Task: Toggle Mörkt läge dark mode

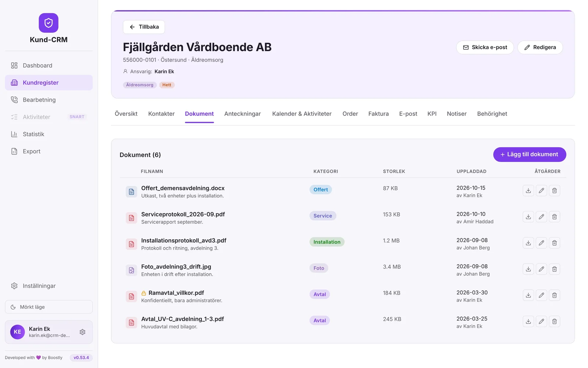Action: click(49, 307)
